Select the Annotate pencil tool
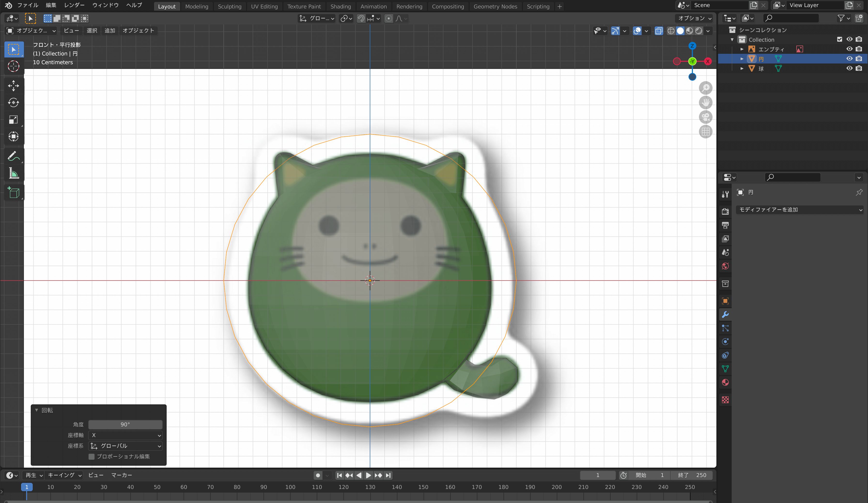 13,156
